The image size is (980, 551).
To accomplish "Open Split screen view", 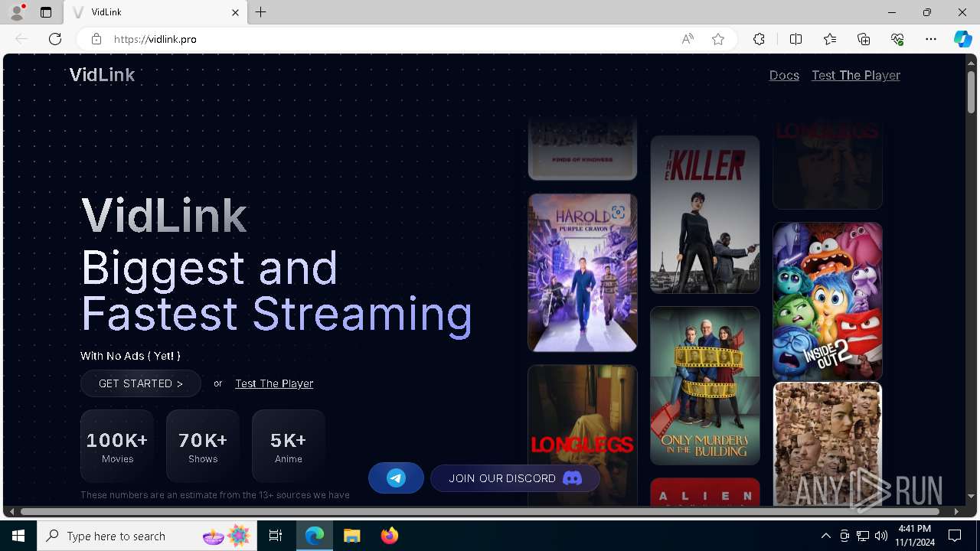I will click(795, 39).
